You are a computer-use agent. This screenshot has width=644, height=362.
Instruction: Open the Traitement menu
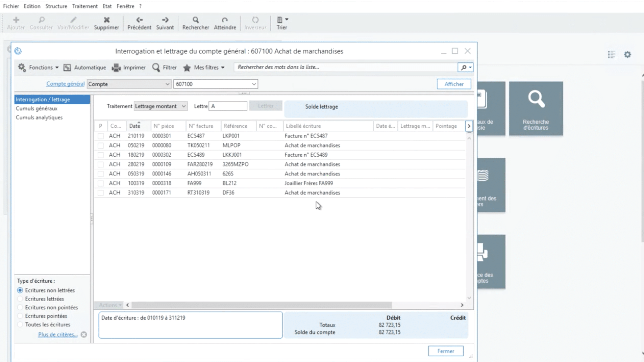click(x=85, y=6)
